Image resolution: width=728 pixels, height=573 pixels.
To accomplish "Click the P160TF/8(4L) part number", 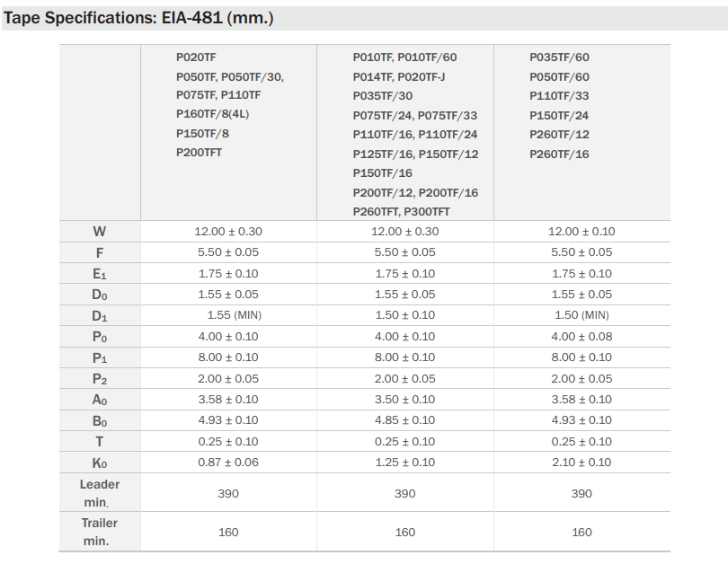I will click(x=215, y=115).
